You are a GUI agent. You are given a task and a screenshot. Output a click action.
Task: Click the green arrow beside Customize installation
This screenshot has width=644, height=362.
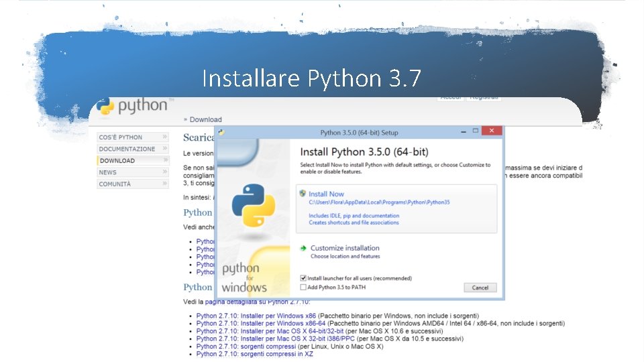click(x=303, y=248)
